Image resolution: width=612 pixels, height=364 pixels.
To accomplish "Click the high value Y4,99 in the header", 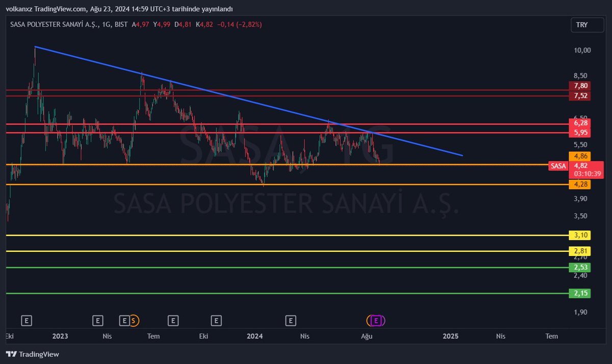I will point(162,24).
